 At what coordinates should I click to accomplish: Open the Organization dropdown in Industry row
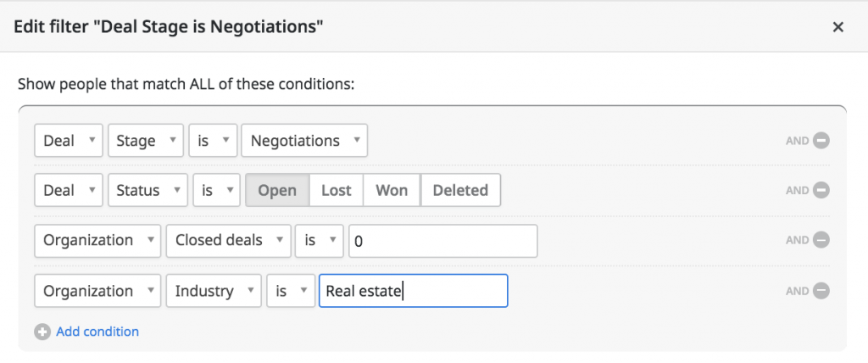[97, 290]
